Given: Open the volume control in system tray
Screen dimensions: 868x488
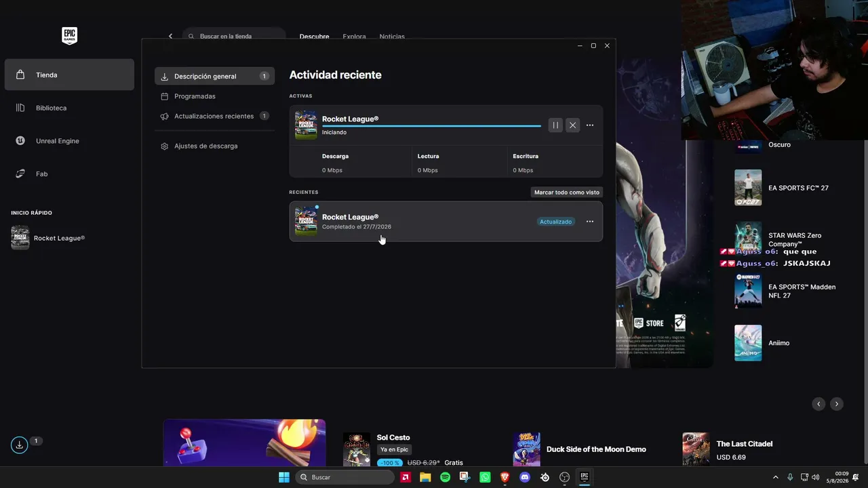Looking at the screenshot, I should pyautogui.click(x=816, y=477).
